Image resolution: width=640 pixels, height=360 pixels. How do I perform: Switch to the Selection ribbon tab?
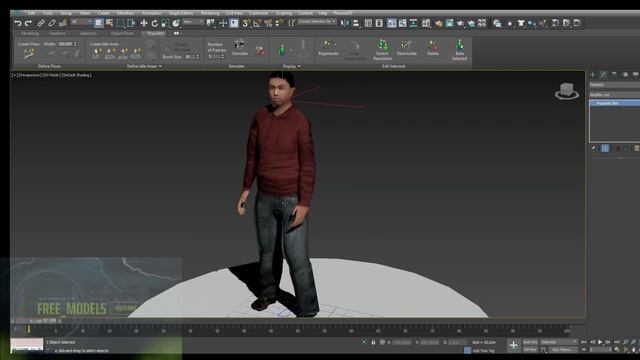[88, 33]
